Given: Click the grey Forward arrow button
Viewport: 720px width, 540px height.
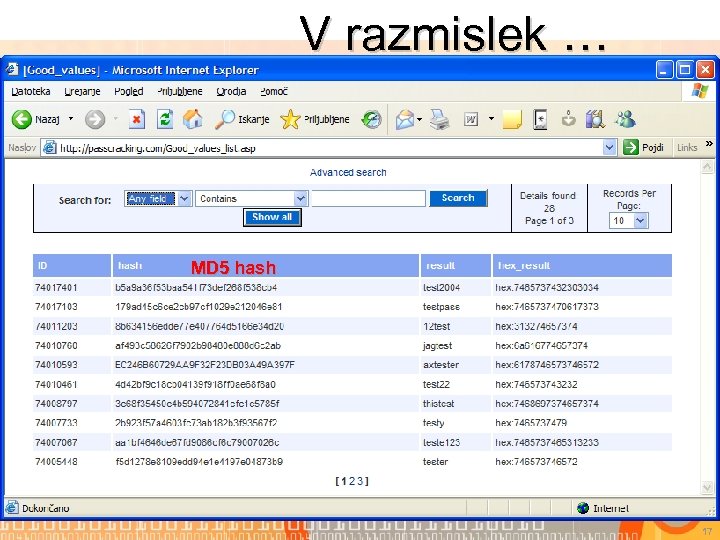Looking at the screenshot, I should pyautogui.click(x=95, y=119).
